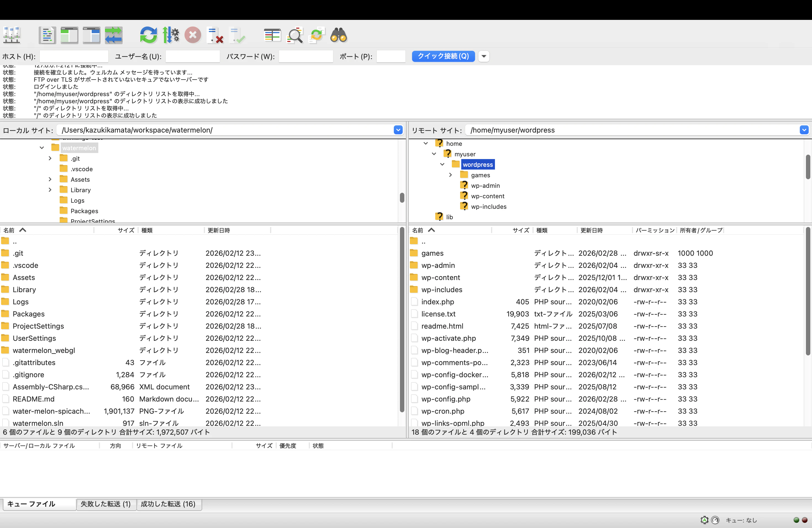Click the reconnect to last server icon

[238, 35]
